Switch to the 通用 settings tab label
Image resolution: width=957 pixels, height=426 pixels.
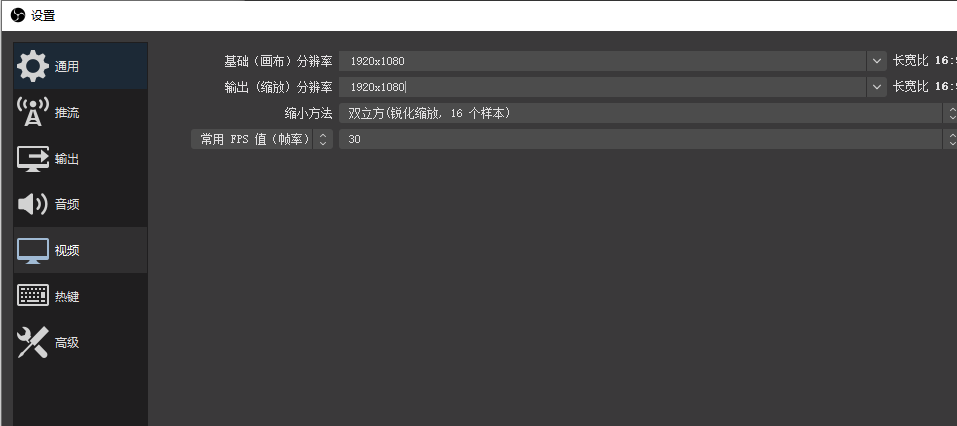67,67
